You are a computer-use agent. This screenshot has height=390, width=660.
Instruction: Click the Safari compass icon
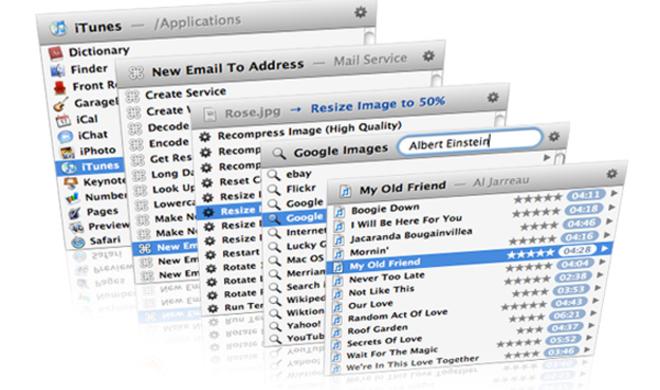pyautogui.click(x=78, y=242)
